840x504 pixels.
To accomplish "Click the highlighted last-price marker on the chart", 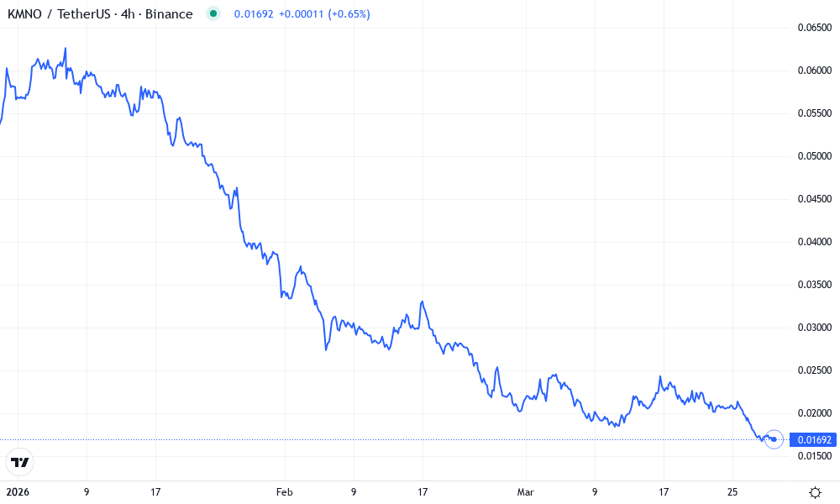I will 772,438.
